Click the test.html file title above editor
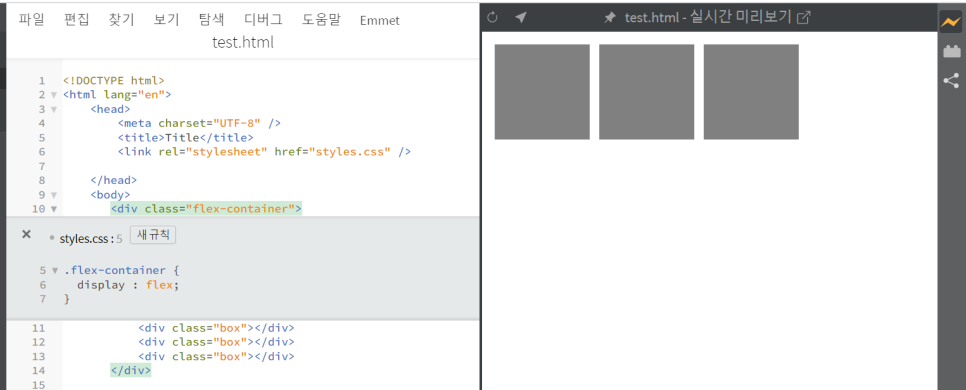 click(x=243, y=43)
